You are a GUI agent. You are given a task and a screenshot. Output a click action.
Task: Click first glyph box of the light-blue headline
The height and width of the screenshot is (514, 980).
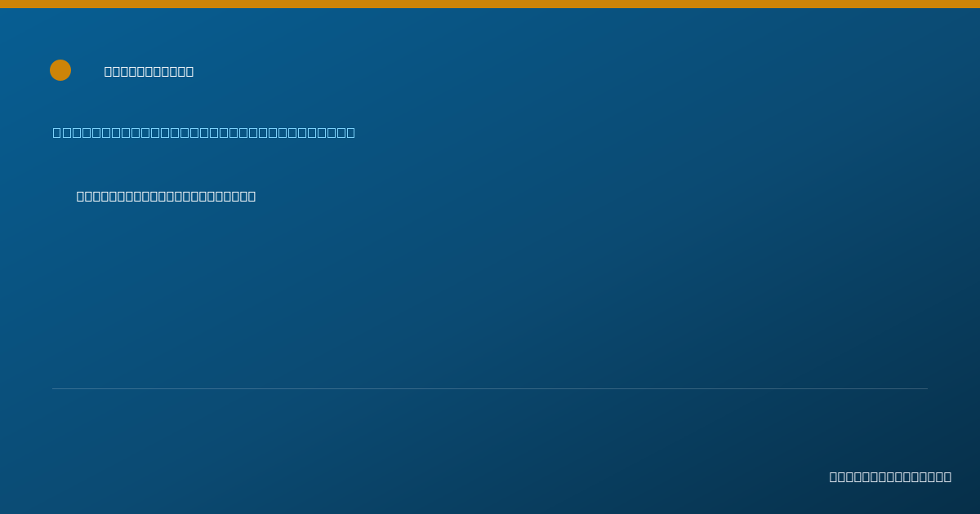click(x=56, y=132)
